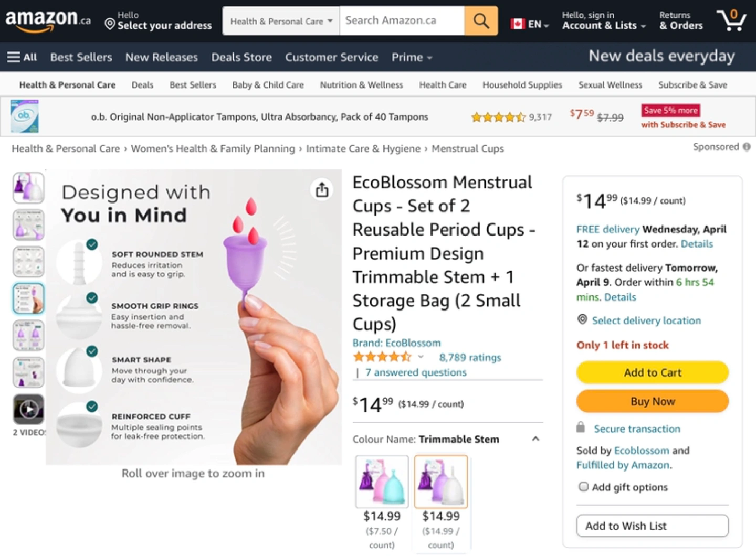Open the EN language dropdown
Image resolution: width=756 pixels, height=556 pixels.
click(x=530, y=24)
